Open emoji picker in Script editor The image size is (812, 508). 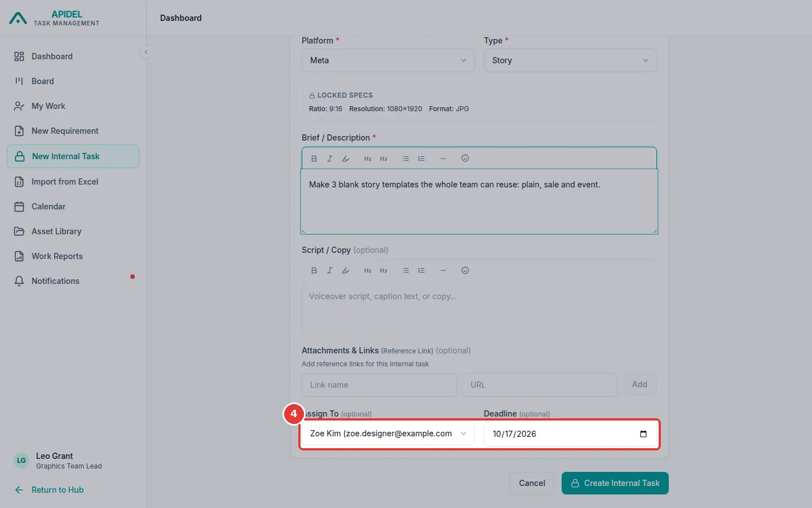[x=465, y=271]
